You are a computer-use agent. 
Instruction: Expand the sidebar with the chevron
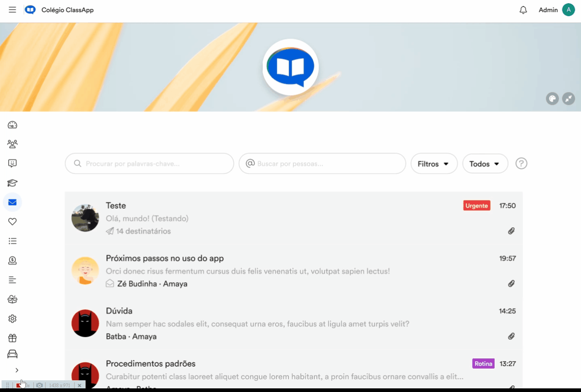point(17,370)
